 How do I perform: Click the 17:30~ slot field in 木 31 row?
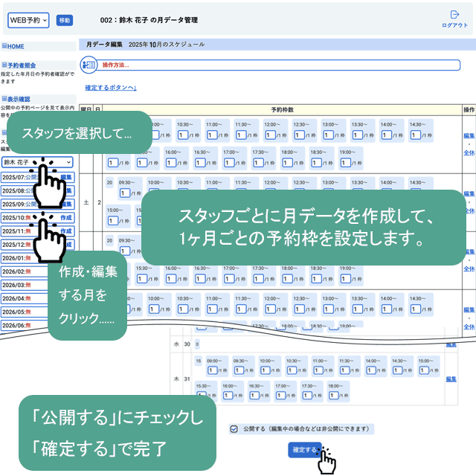coord(307,395)
